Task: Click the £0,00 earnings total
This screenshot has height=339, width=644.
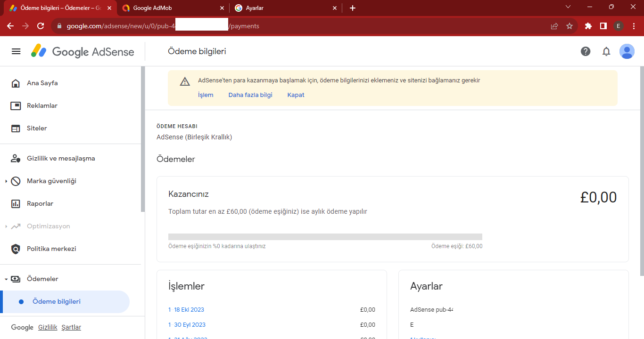Action: point(598,197)
